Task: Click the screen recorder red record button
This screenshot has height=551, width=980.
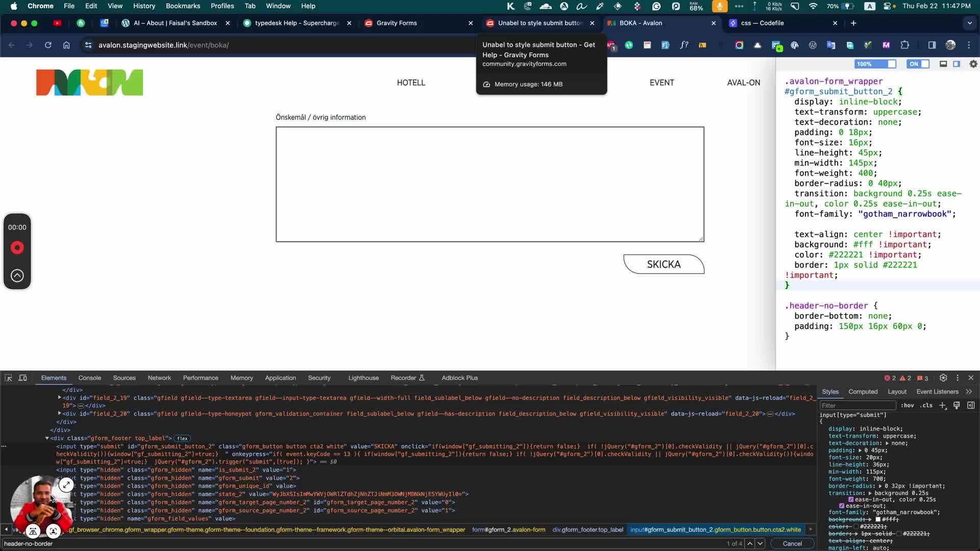Action: [x=17, y=248]
